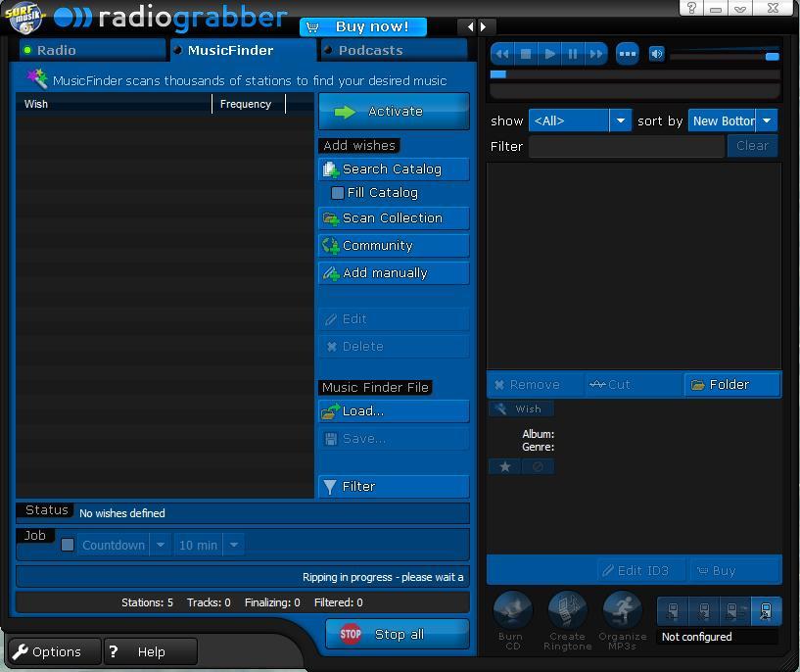Mute the volume speaker icon

click(x=658, y=54)
